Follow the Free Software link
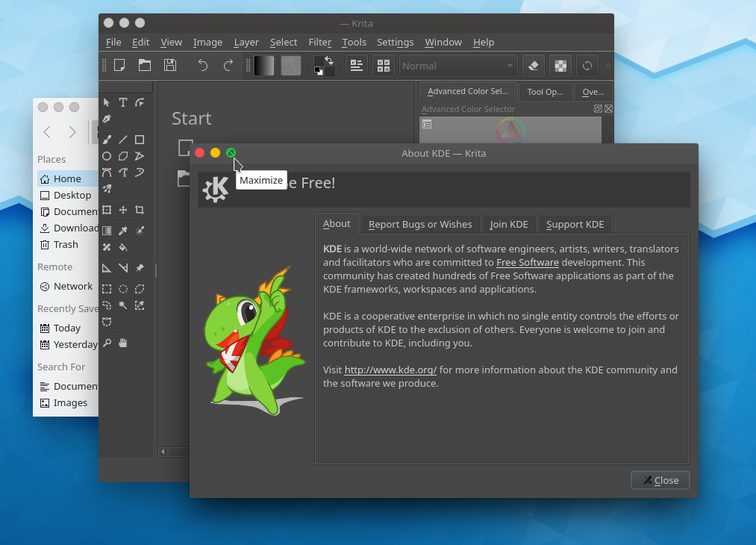Screen dimensions: 756x545 coord(528,262)
